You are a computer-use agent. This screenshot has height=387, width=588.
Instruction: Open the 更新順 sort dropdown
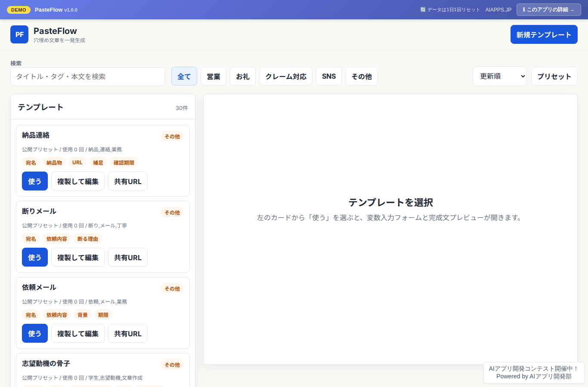coord(500,76)
